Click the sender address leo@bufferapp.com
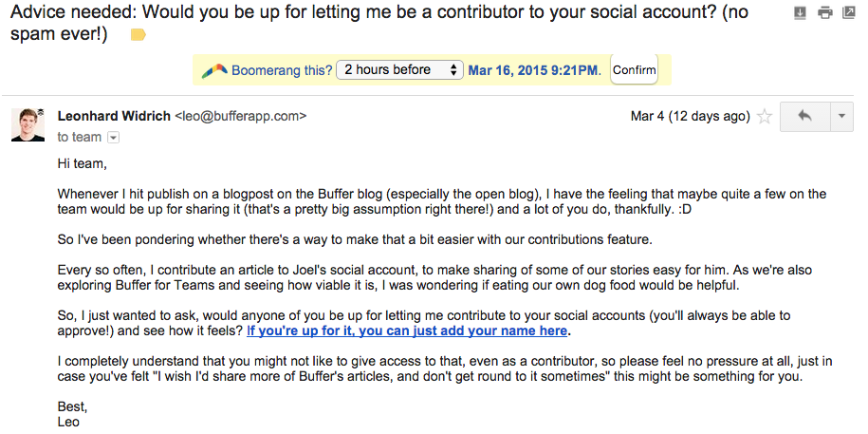868x434 pixels. [x=241, y=117]
